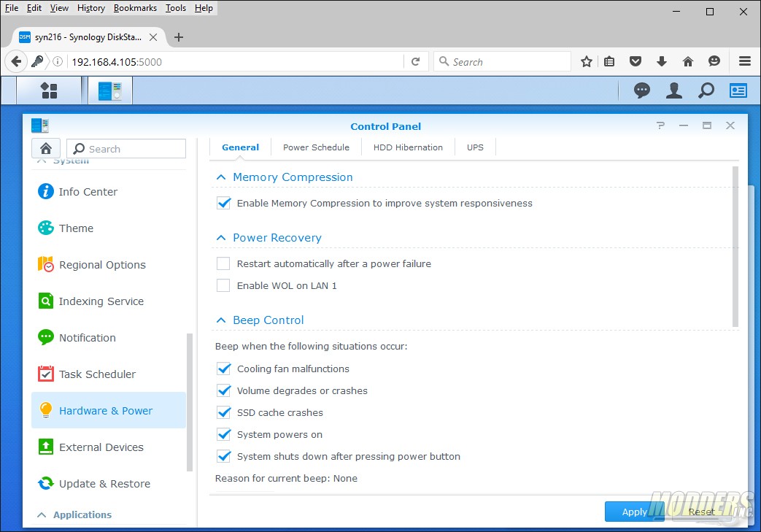Screen dimensions: 761x532
Task: Open the browser View menu
Action: coord(59,8)
